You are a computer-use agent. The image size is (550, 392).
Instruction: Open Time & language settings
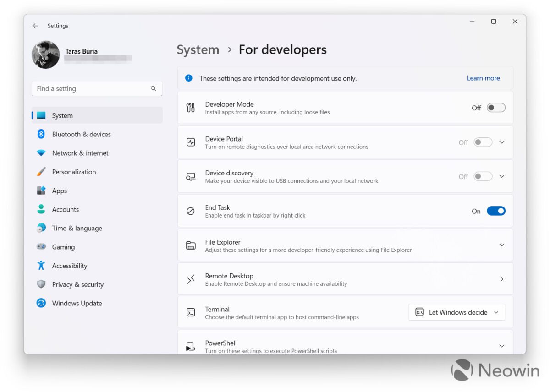[77, 228]
